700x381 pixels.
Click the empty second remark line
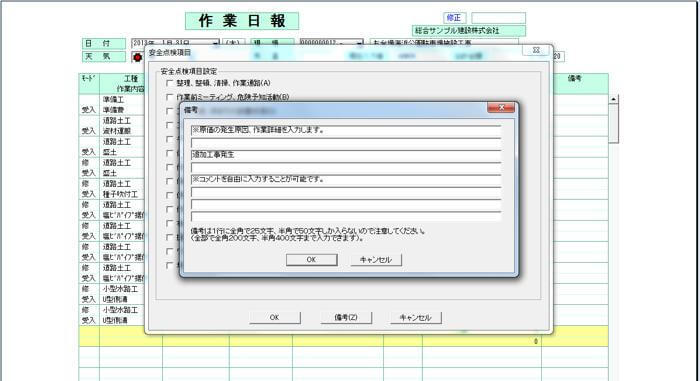[346, 143]
